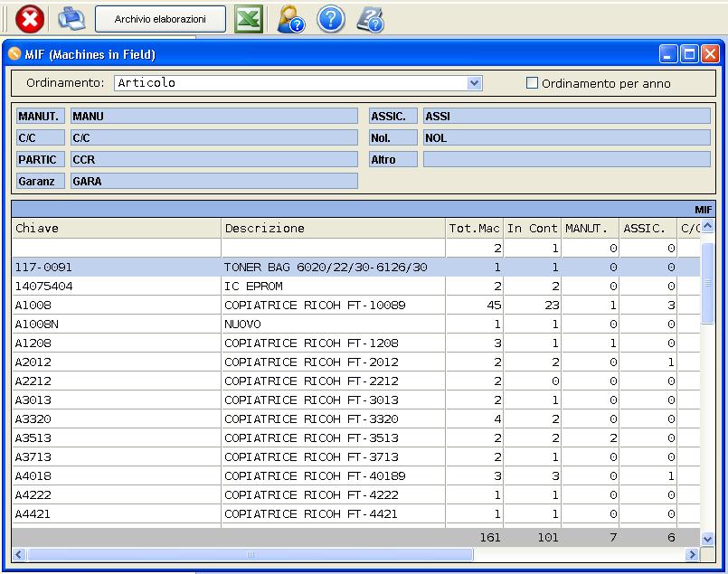Click the Altro label button
Viewport: 728px width, 574px height.
pyautogui.click(x=392, y=160)
